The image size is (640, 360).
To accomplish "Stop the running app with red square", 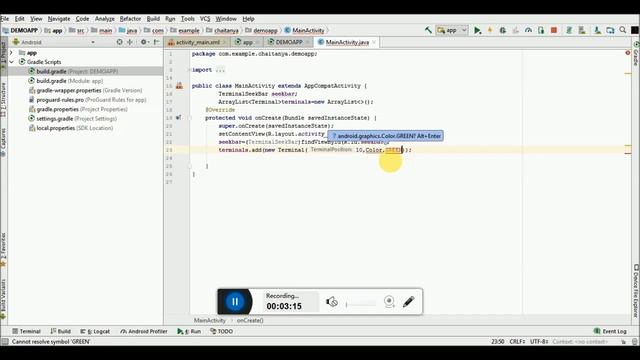I will 554,30.
